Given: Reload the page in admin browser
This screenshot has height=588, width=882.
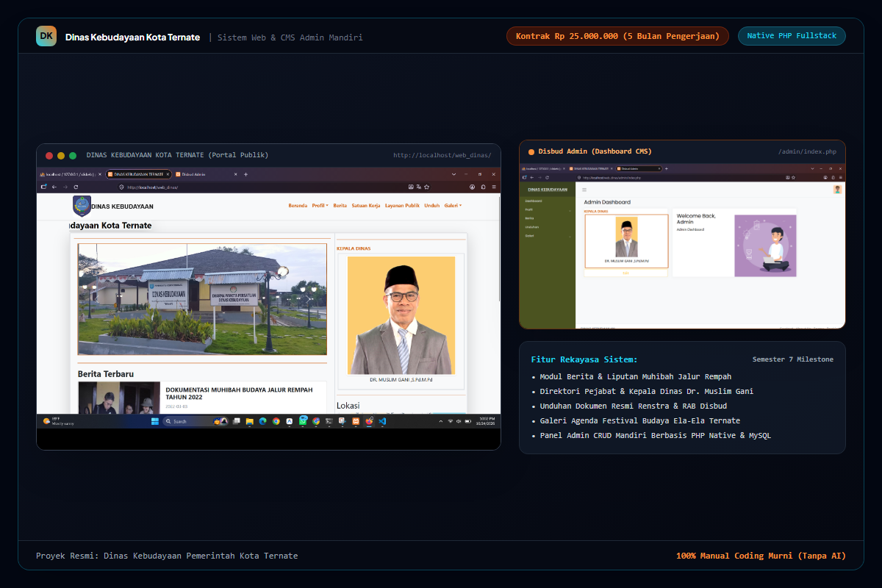Looking at the screenshot, I should (547, 177).
